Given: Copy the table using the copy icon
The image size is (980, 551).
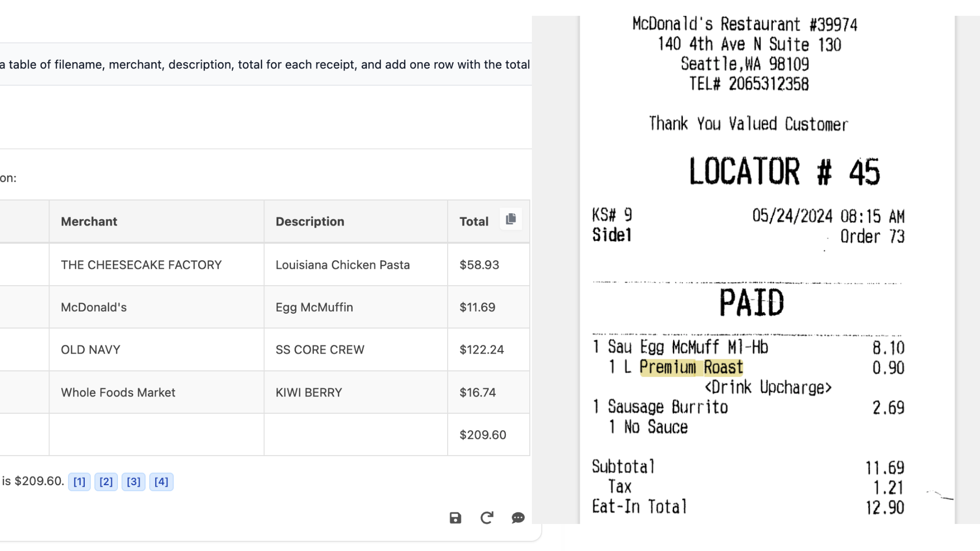Looking at the screenshot, I should point(510,219).
